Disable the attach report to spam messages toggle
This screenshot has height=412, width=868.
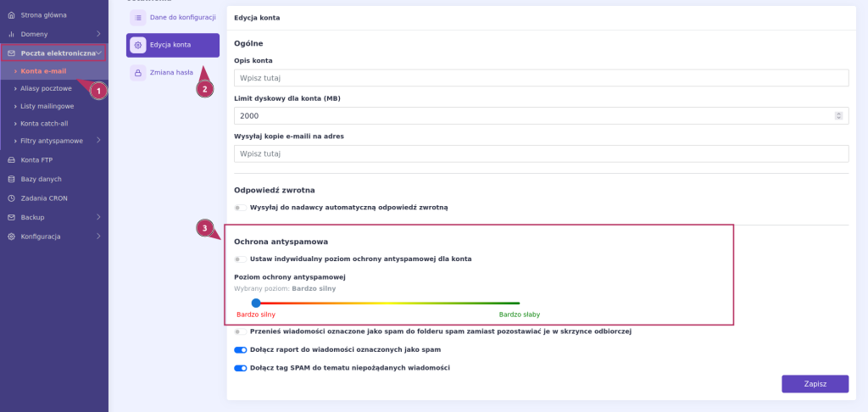pyautogui.click(x=240, y=350)
